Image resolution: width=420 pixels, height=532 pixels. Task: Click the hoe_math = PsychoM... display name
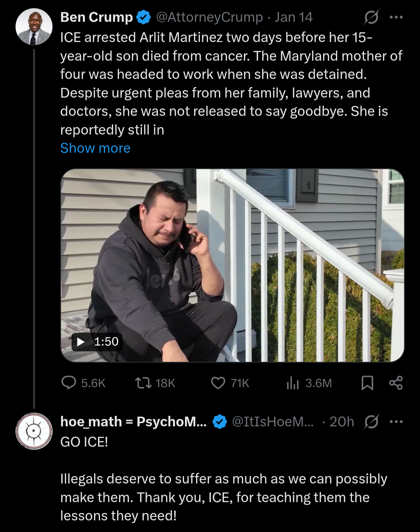coord(133,422)
